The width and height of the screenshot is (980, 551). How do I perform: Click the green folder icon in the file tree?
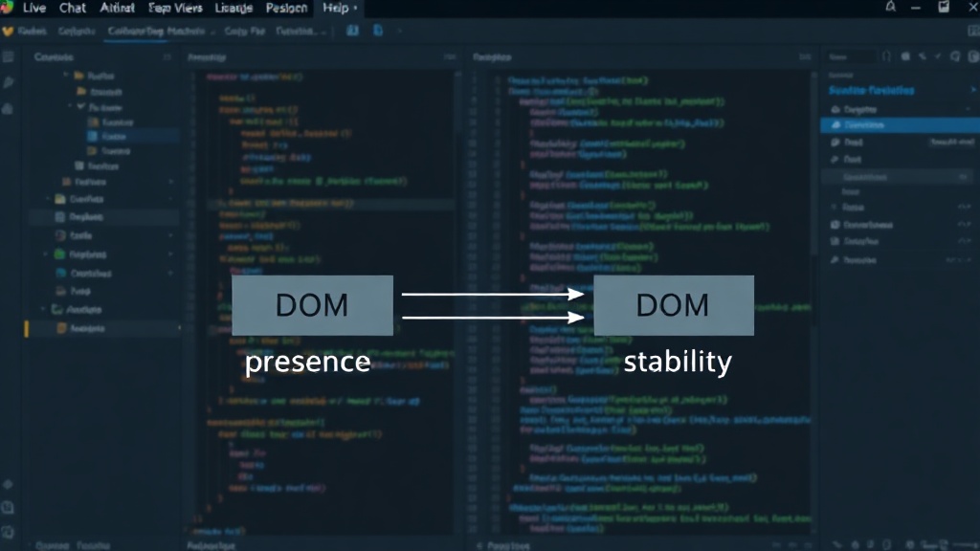pyautogui.click(x=60, y=254)
